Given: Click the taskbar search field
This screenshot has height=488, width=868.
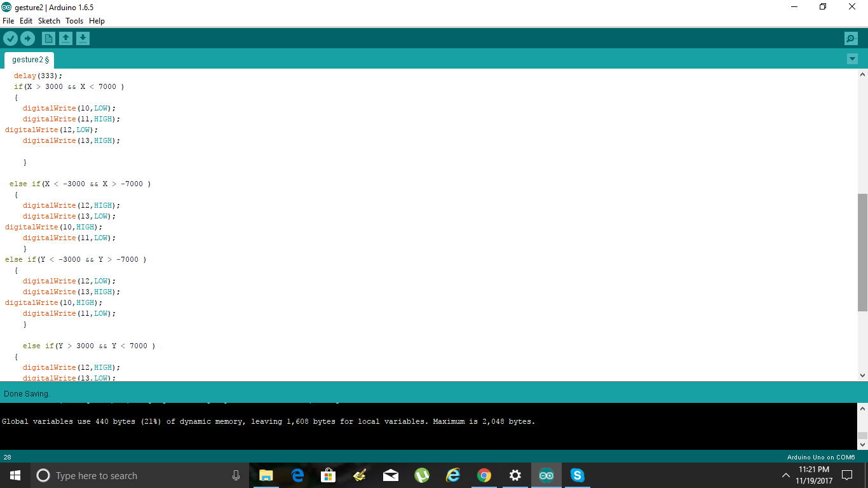Looking at the screenshot, I should [x=127, y=475].
